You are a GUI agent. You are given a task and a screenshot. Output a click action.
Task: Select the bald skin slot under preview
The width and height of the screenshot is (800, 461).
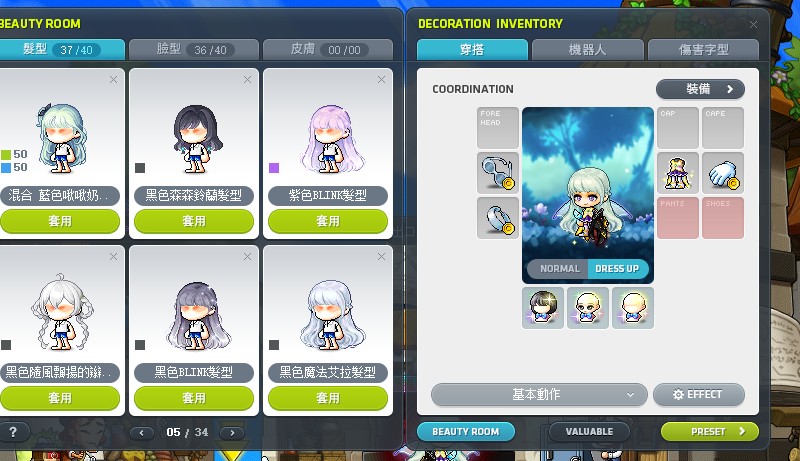(633, 308)
